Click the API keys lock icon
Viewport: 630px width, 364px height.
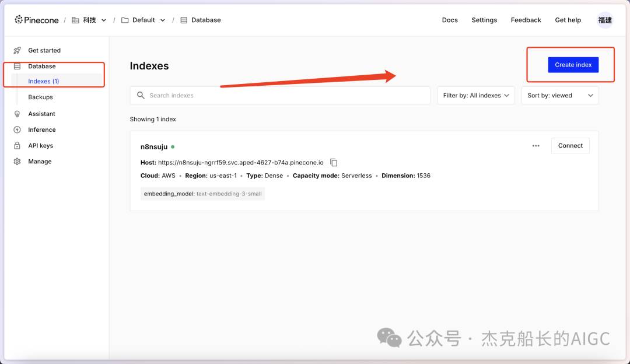click(17, 145)
